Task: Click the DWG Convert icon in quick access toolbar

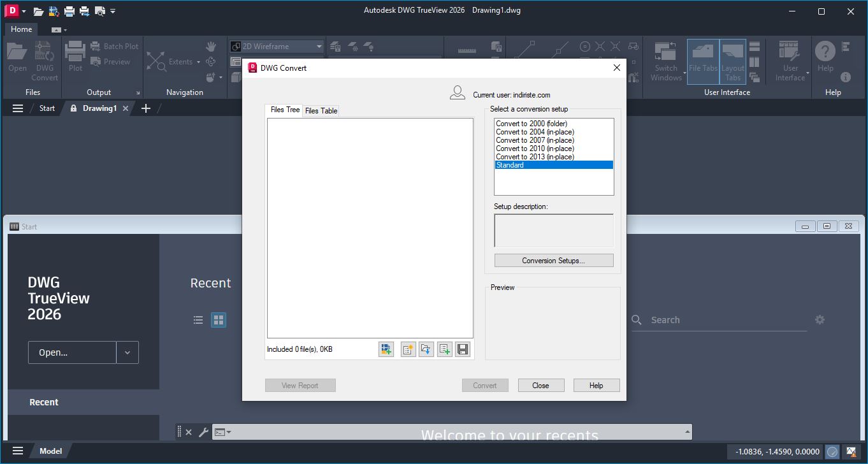Action: pos(54,11)
